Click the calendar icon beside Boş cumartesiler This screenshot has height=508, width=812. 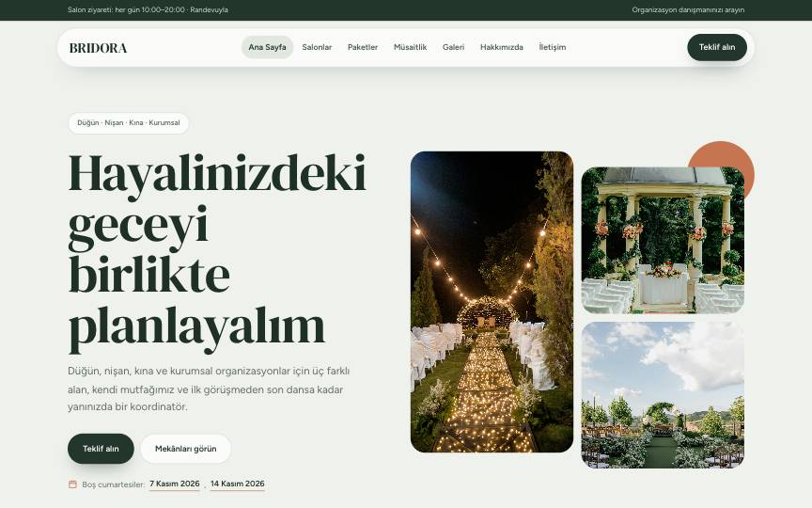pyautogui.click(x=72, y=484)
